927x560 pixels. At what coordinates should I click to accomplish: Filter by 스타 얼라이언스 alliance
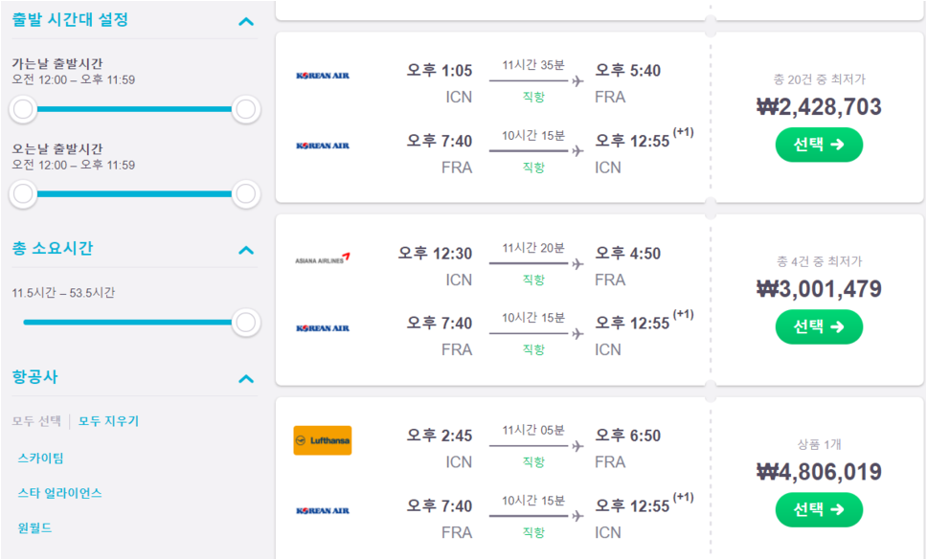click(59, 493)
